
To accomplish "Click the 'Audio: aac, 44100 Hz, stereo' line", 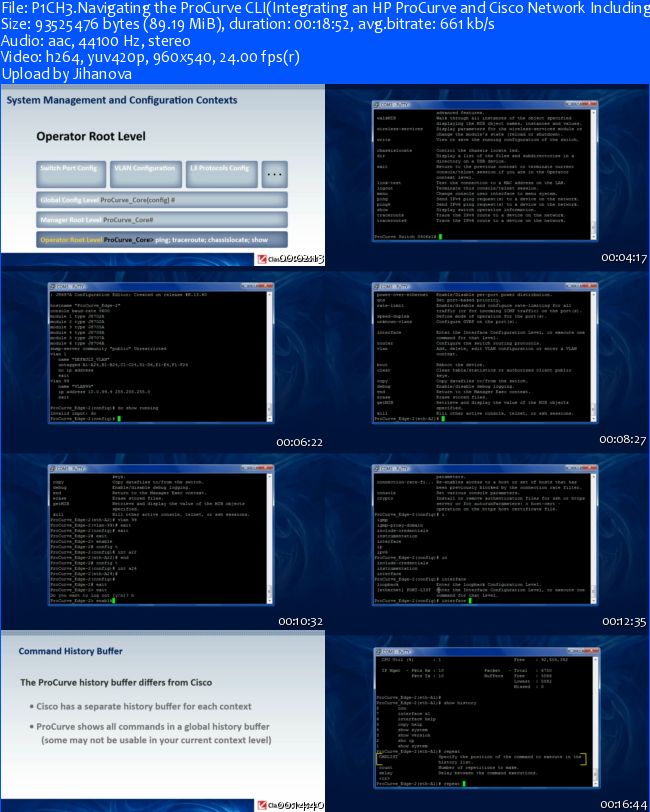I will pos(96,41).
